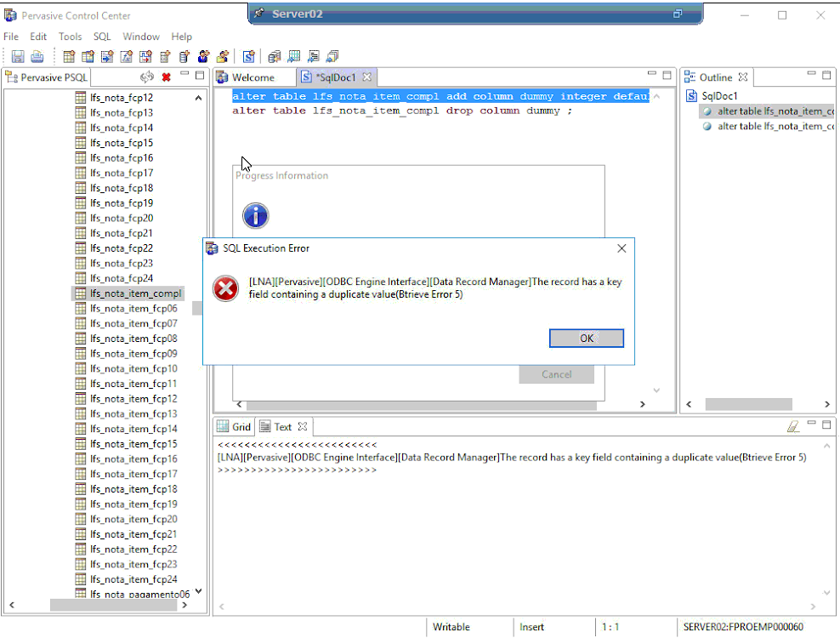Click the New Stored Procedure toolbar icon
This screenshot has width=840, height=638.
[107, 56]
